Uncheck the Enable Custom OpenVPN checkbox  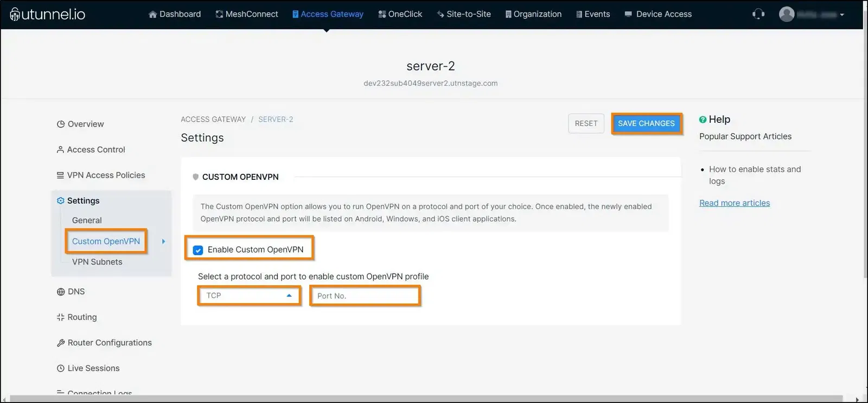tap(198, 250)
